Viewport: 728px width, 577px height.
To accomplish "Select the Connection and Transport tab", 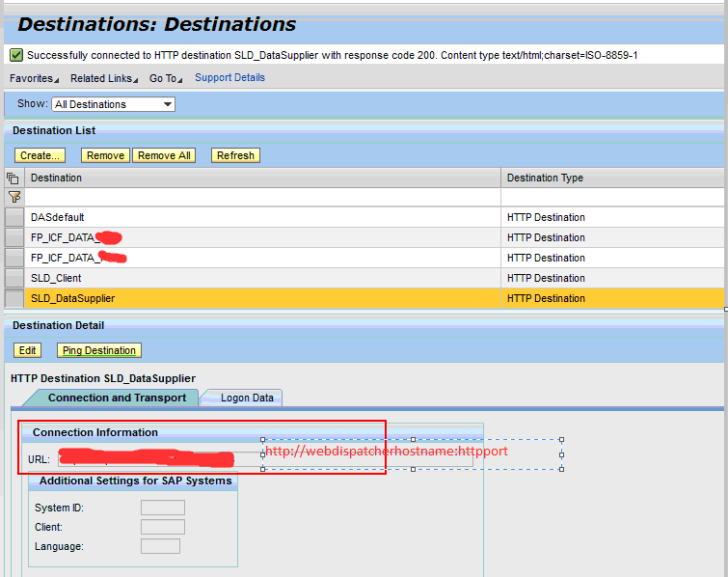I will (x=117, y=398).
